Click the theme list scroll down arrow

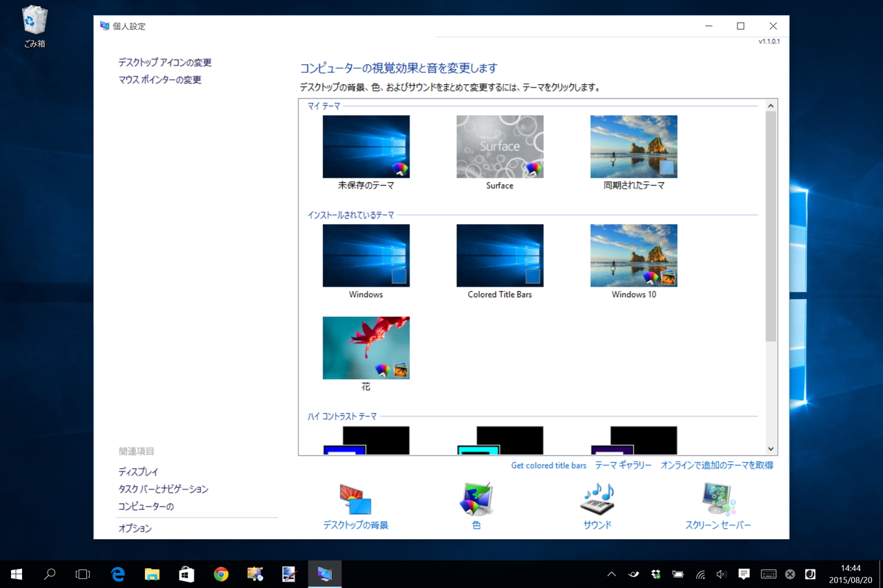pos(771,449)
